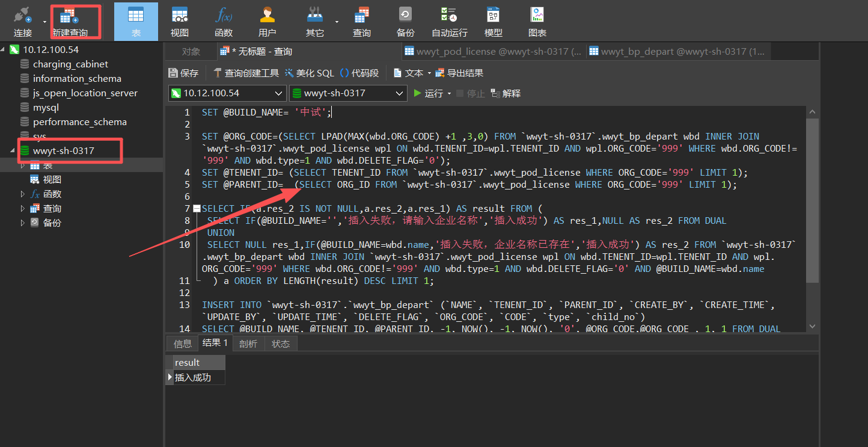This screenshot has width=868, height=447.
Task: Click the editor scroll up arrow
Action: click(x=813, y=112)
